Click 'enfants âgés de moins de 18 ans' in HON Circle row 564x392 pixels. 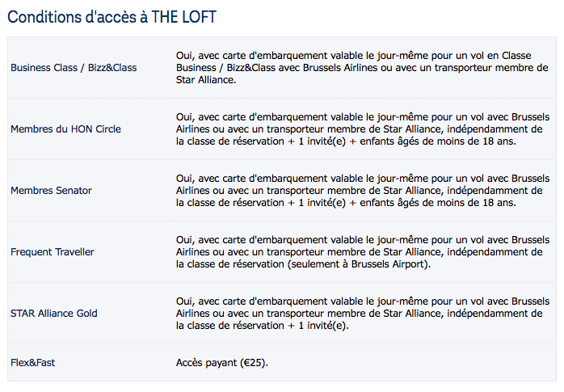[438, 141]
